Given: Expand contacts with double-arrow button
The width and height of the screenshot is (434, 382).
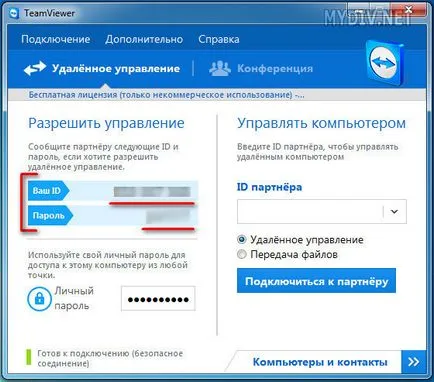Looking at the screenshot, I should pos(414,362).
